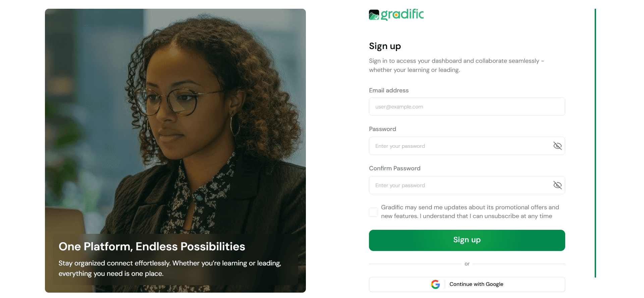644x298 pixels.
Task: Click the Google logo icon
Action: tap(435, 284)
